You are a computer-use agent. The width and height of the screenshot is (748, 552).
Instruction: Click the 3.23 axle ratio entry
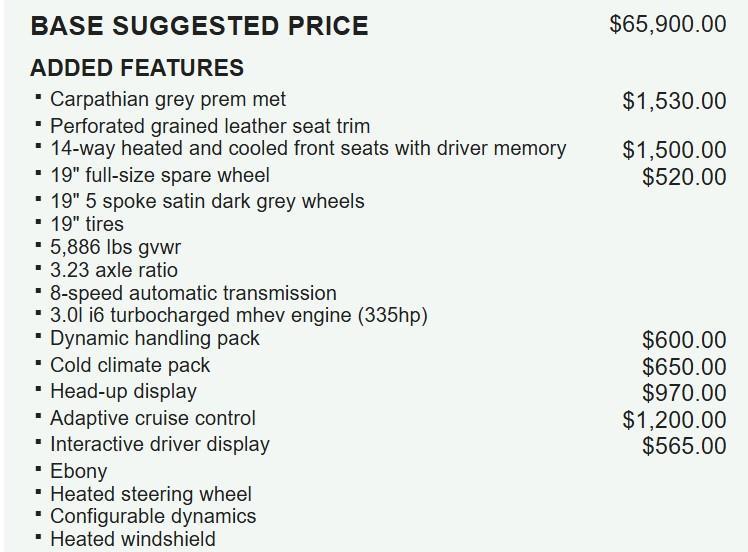point(114,270)
